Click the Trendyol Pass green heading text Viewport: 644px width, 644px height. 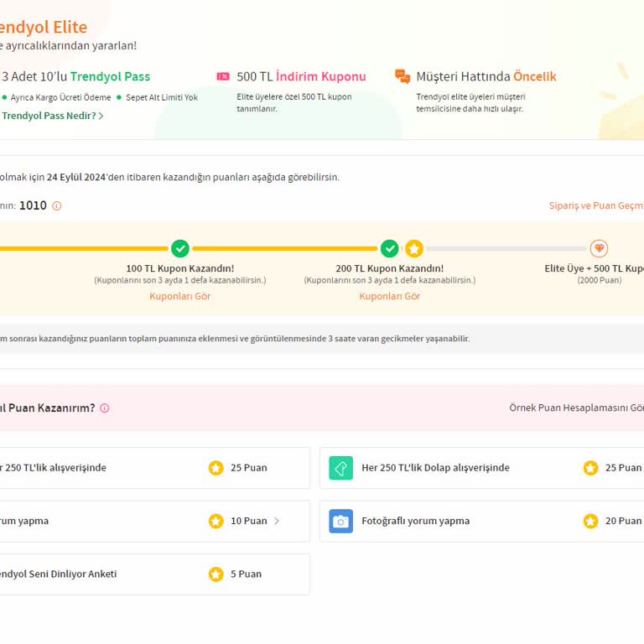point(110,76)
